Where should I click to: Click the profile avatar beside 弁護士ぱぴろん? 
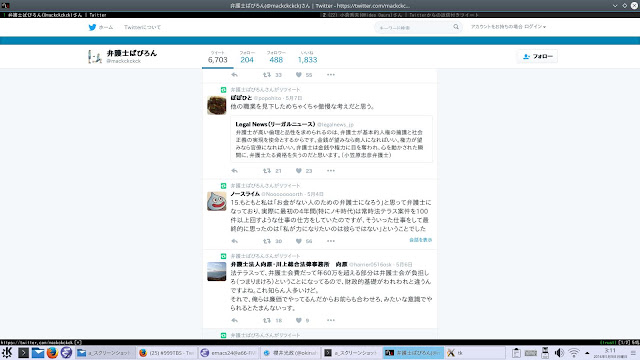[x=95, y=56]
